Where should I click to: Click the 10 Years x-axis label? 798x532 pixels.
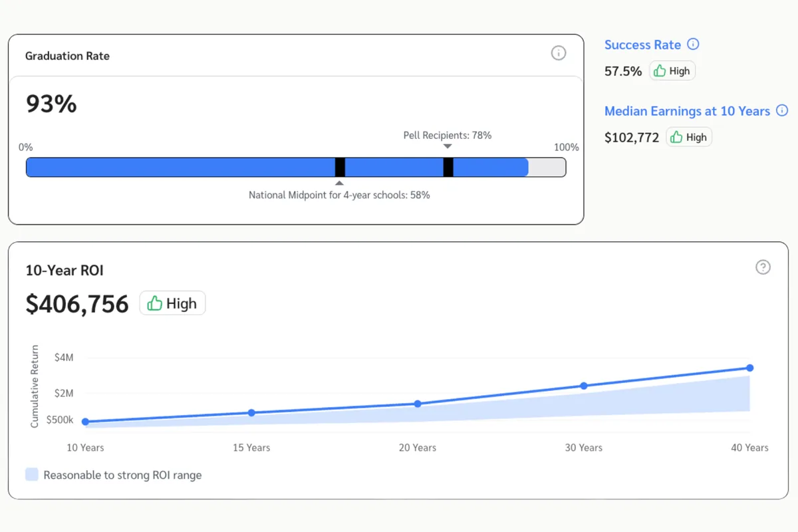(85, 448)
